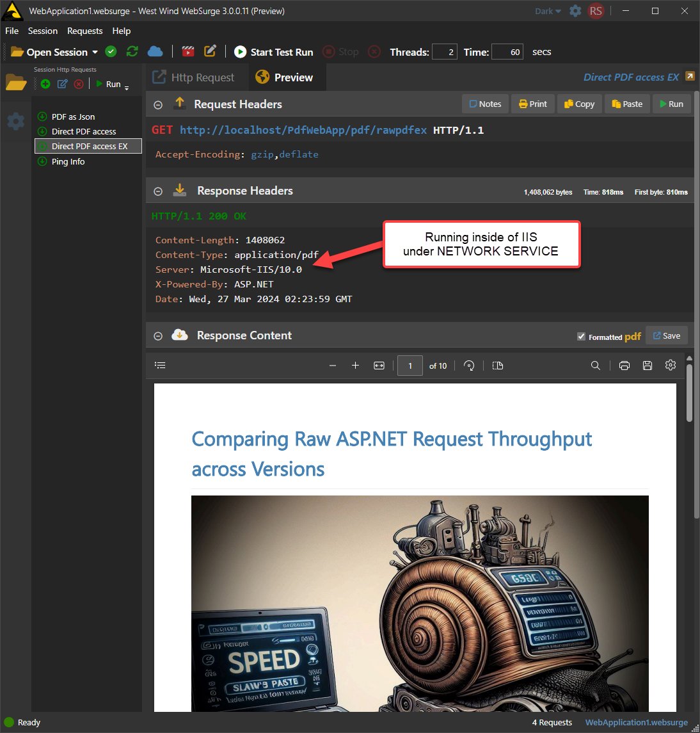Zoom in using the PDF plus icon
The height and width of the screenshot is (733, 700).
click(355, 366)
